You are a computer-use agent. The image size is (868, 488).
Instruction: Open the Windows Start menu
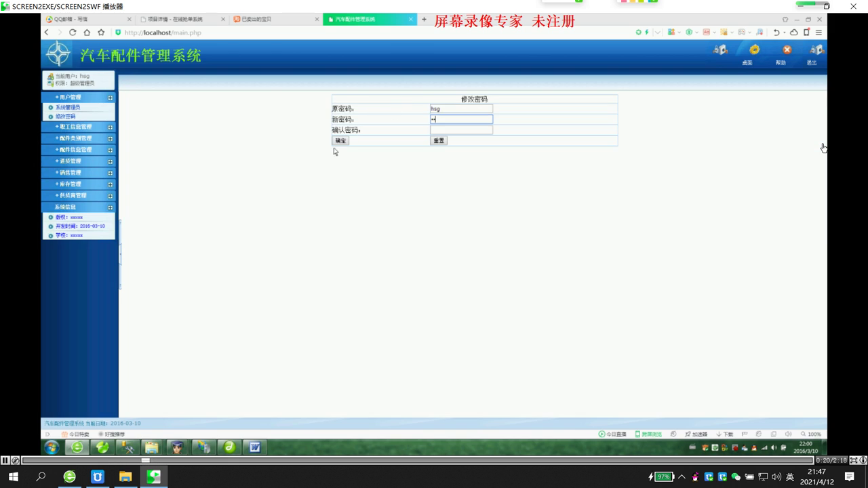pos(14,477)
